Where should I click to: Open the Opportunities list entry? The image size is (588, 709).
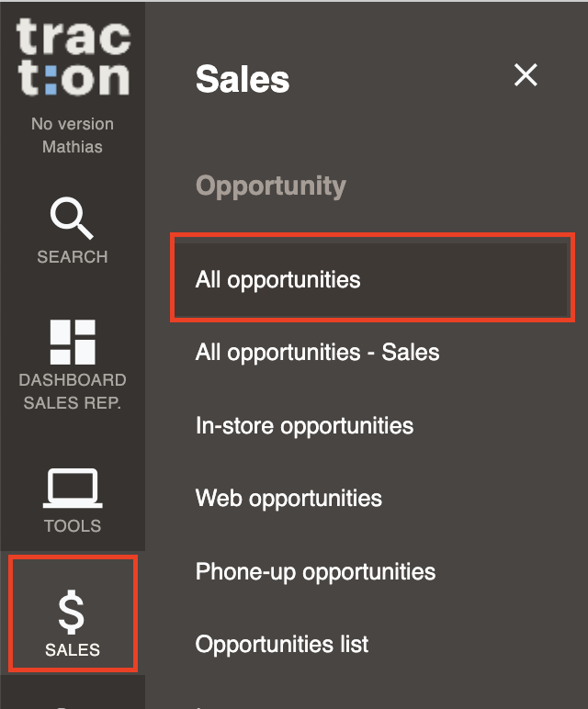coord(282,645)
